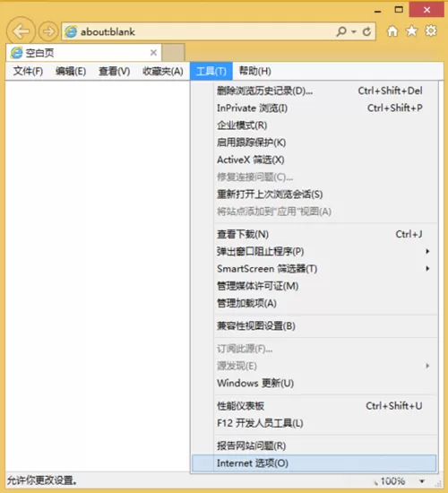This screenshot has height=493, width=448.
Task: Select 企业模式(R)
Action: pos(314,125)
